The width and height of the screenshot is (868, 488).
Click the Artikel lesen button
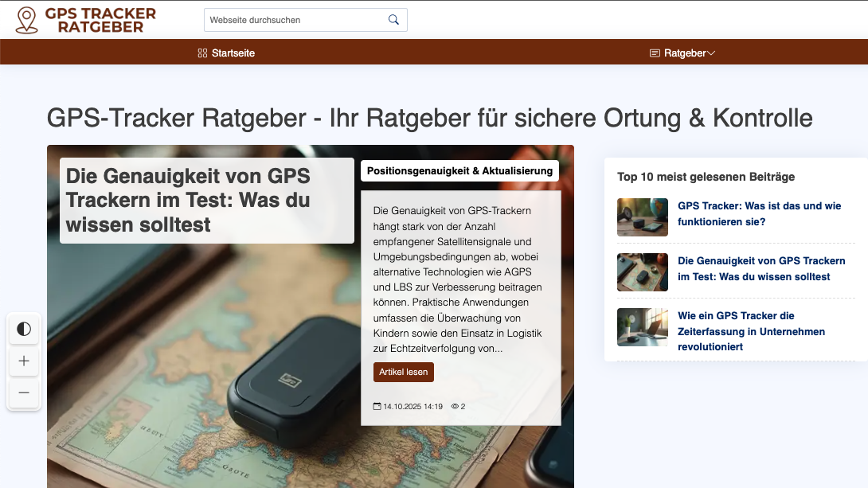(403, 372)
